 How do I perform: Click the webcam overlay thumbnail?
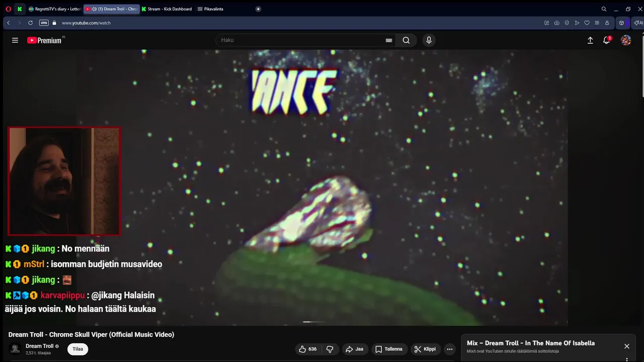pyautogui.click(x=64, y=181)
